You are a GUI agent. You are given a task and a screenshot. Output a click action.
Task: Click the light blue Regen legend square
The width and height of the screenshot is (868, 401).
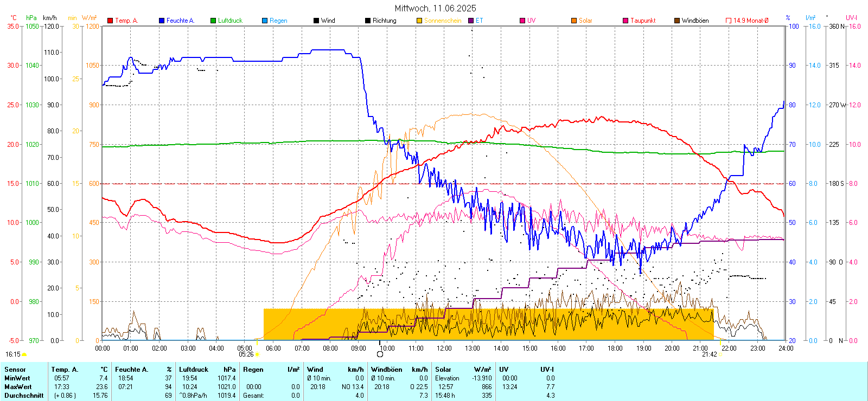pos(265,21)
